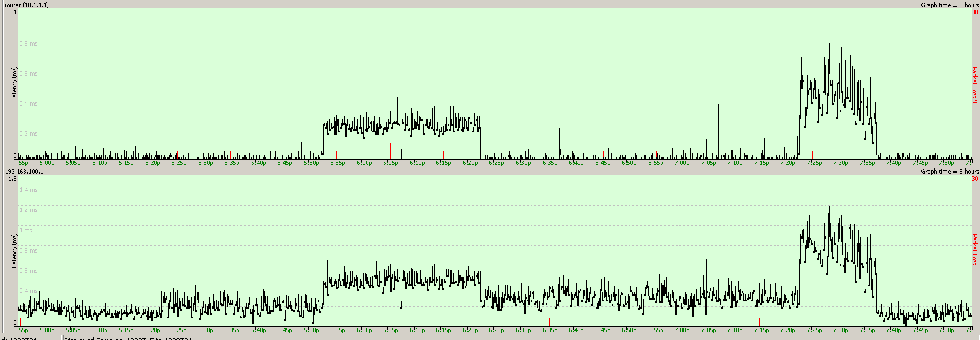Click the Latency (ms) axis label on router graph
Screen dimensions: 980x340
pyautogui.click(x=13, y=84)
